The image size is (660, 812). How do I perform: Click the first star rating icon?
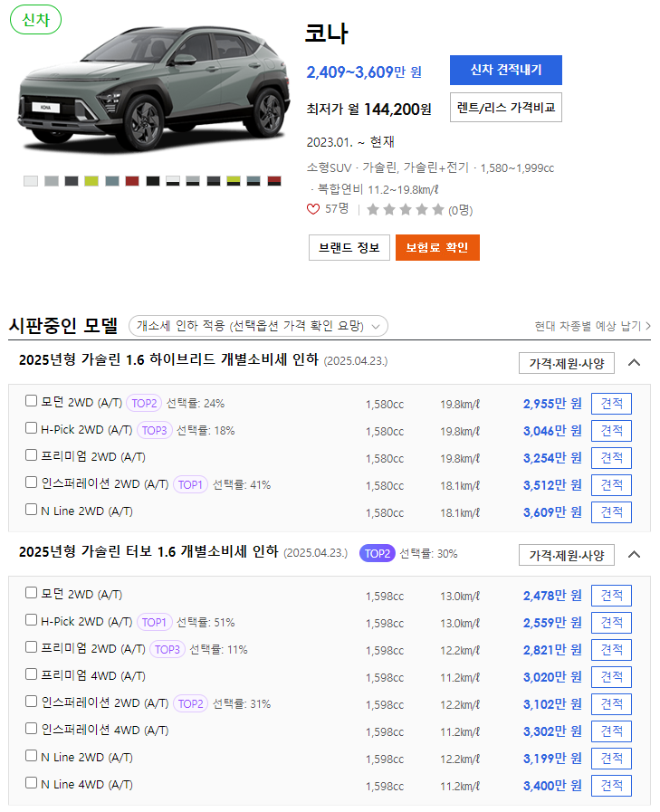[x=372, y=210]
